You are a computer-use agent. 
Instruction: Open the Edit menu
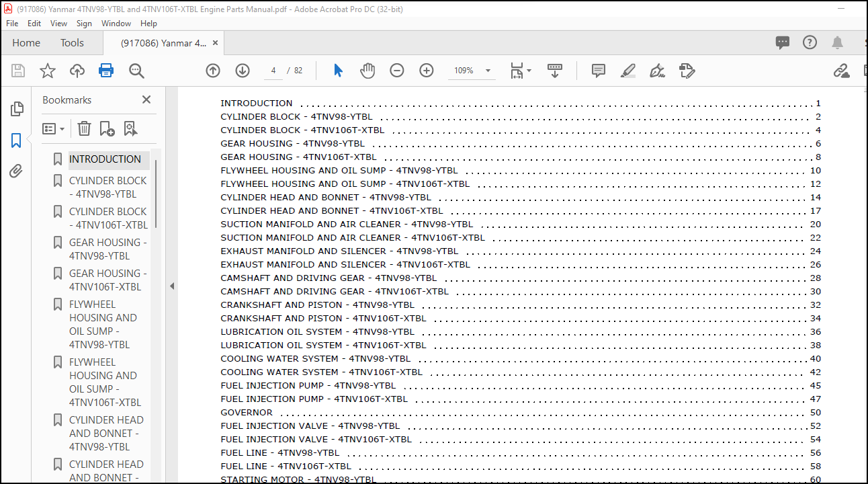[34, 23]
